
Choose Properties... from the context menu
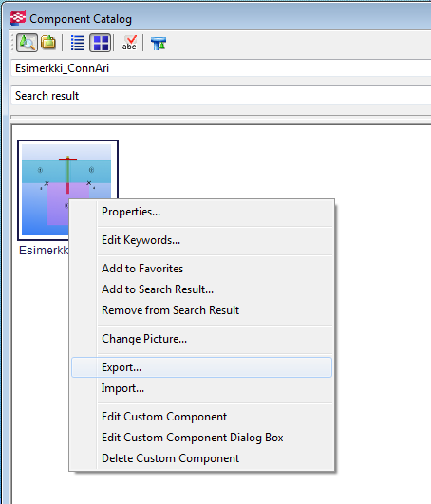(x=201, y=212)
